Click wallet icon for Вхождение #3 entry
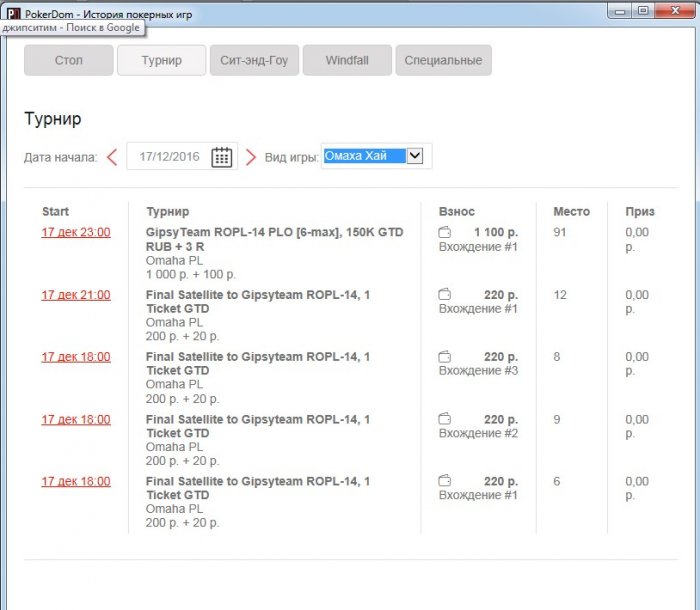700x610 pixels. [445, 357]
